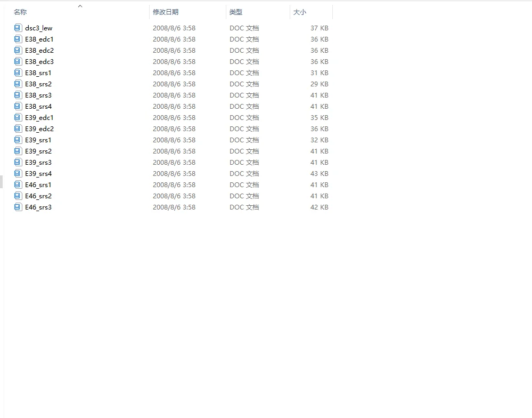Click the E39_srs3 file name
Screen dimensions: 532x418
[38, 162]
